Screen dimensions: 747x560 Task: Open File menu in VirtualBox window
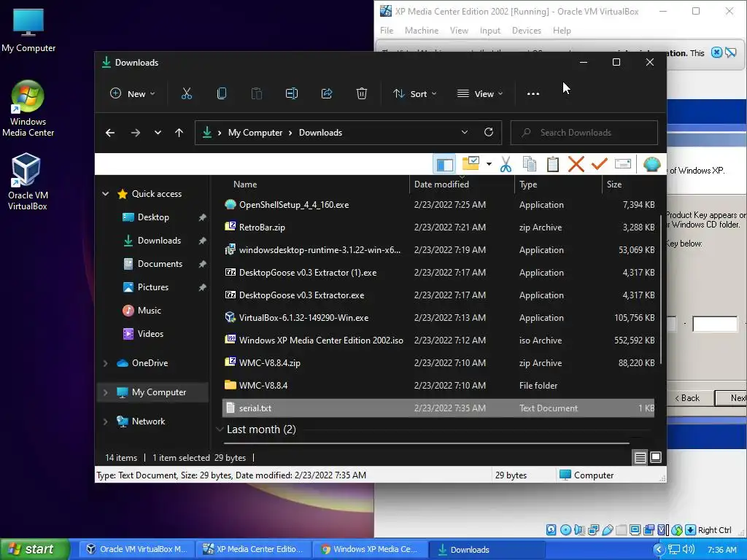click(x=387, y=31)
